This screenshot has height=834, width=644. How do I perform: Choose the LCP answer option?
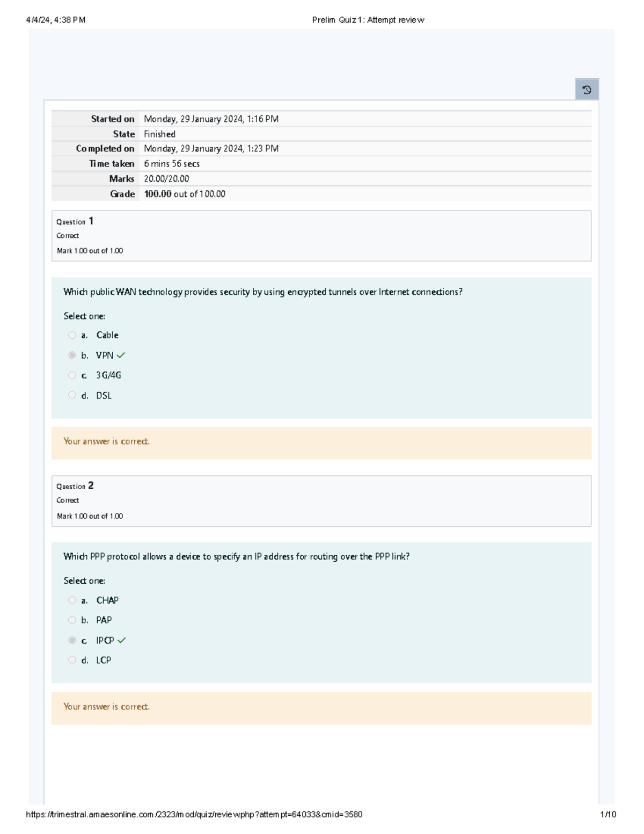click(x=72, y=659)
